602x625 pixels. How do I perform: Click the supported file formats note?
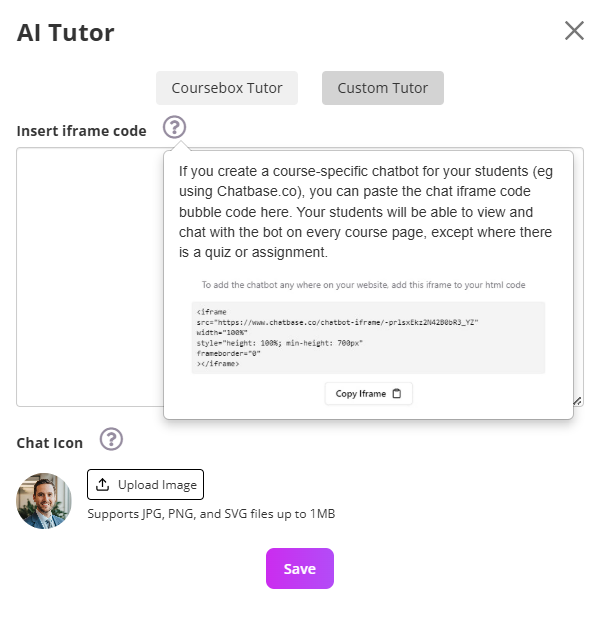[x=211, y=514]
